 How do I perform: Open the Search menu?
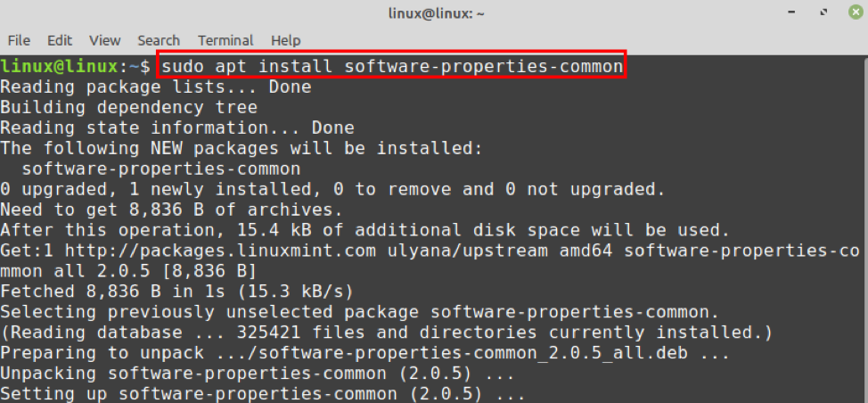(159, 40)
